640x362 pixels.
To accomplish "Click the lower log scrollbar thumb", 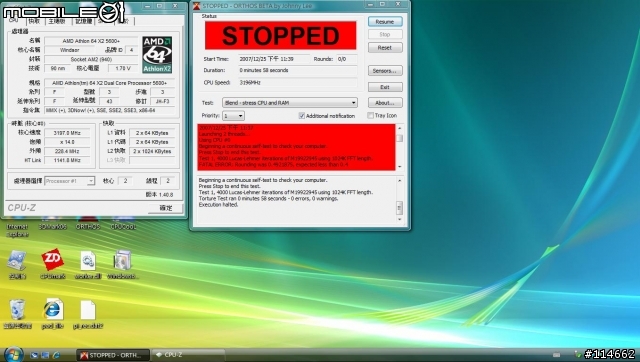I will tap(399, 208).
